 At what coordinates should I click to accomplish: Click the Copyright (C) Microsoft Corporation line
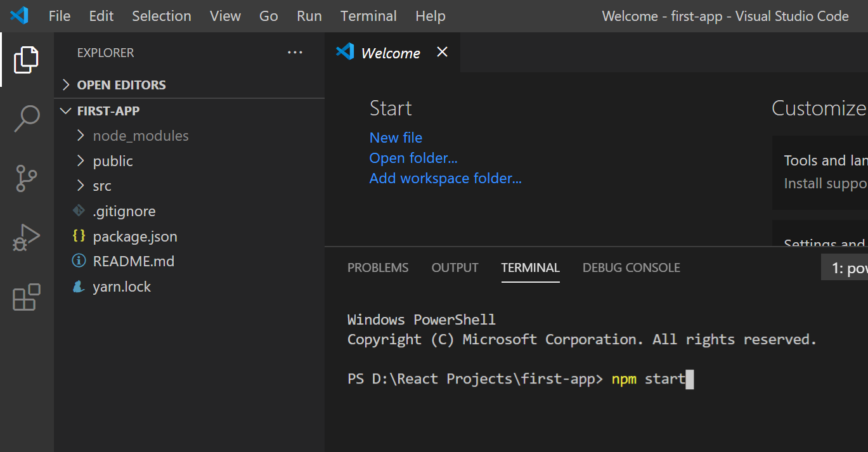pyautogui.click(x=582, y=339)
